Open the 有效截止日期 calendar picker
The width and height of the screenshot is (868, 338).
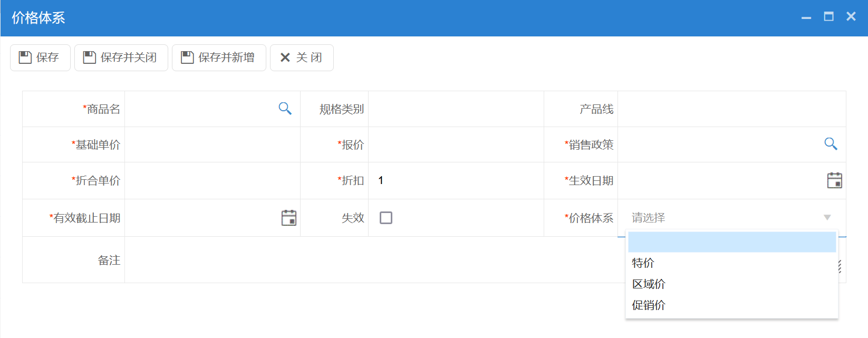point(288,218)
